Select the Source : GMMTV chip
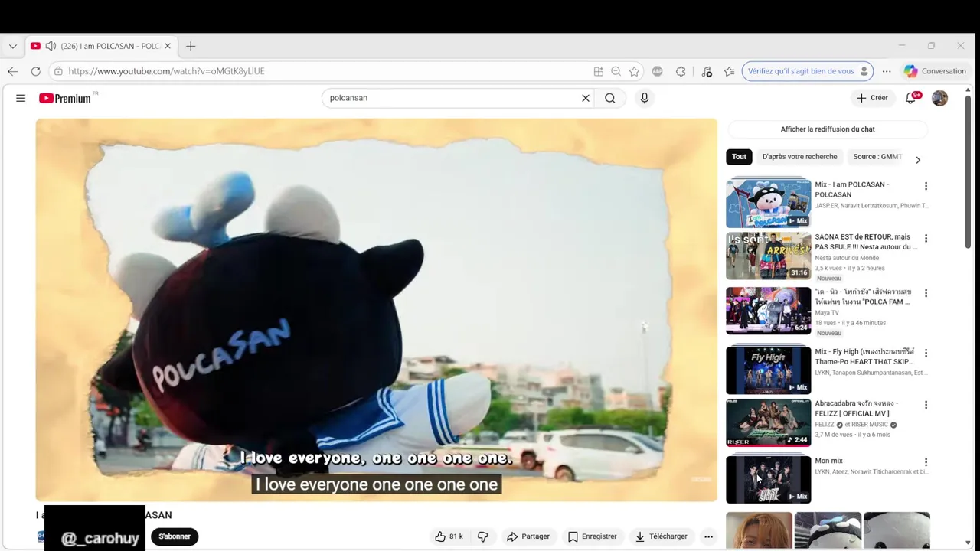980x551 pixels. click(877, 157)
